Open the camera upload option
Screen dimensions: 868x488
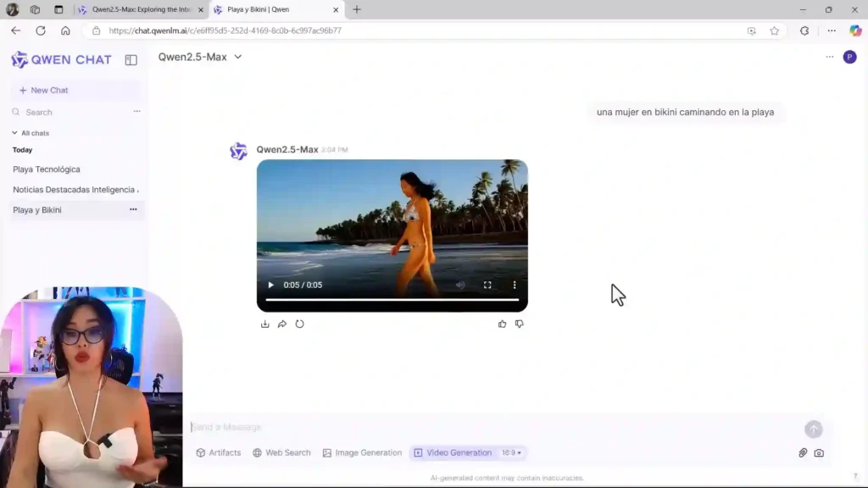click(819, 453)
